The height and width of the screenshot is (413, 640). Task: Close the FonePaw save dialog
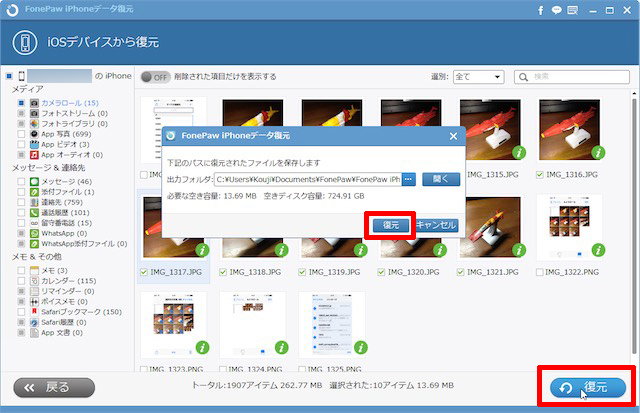tap(453, 136)
